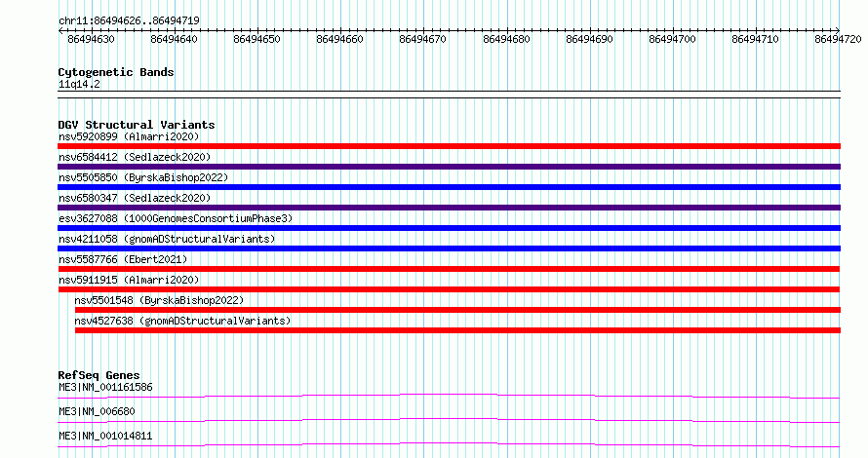
Task: Click nsv5501548 (ByrskaBishop2022) label
Action: pyautogui.click(x=159, y=300)
